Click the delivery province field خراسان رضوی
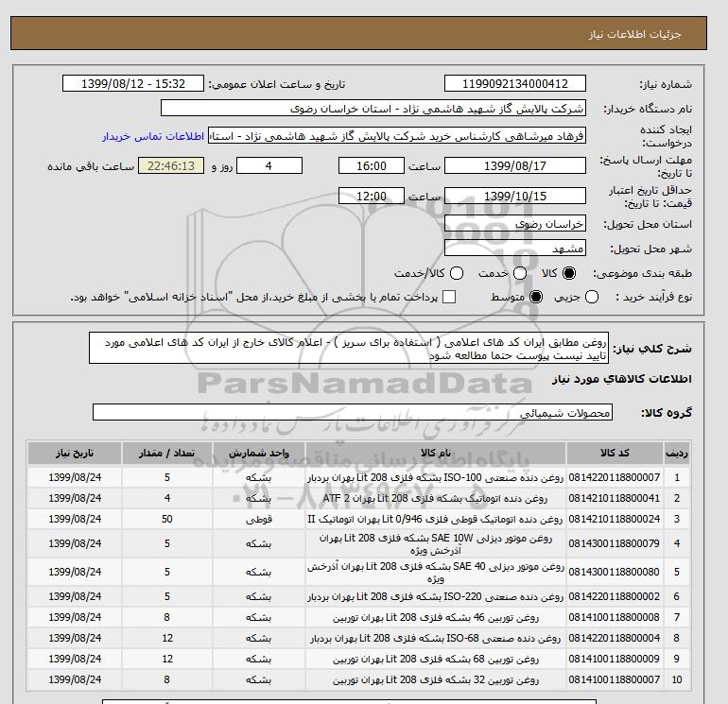This screenshot has height=704, width=728. [515, 224]
